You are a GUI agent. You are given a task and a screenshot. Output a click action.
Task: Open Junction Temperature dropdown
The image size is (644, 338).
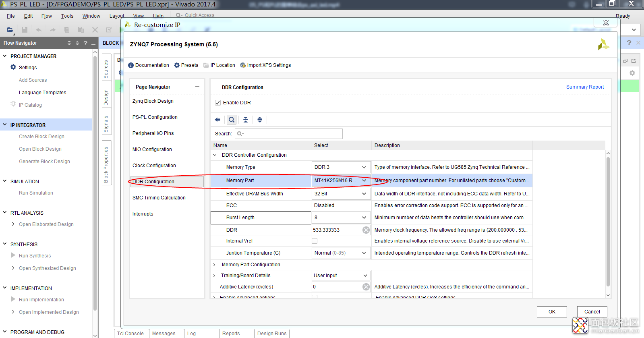(341, 253)
